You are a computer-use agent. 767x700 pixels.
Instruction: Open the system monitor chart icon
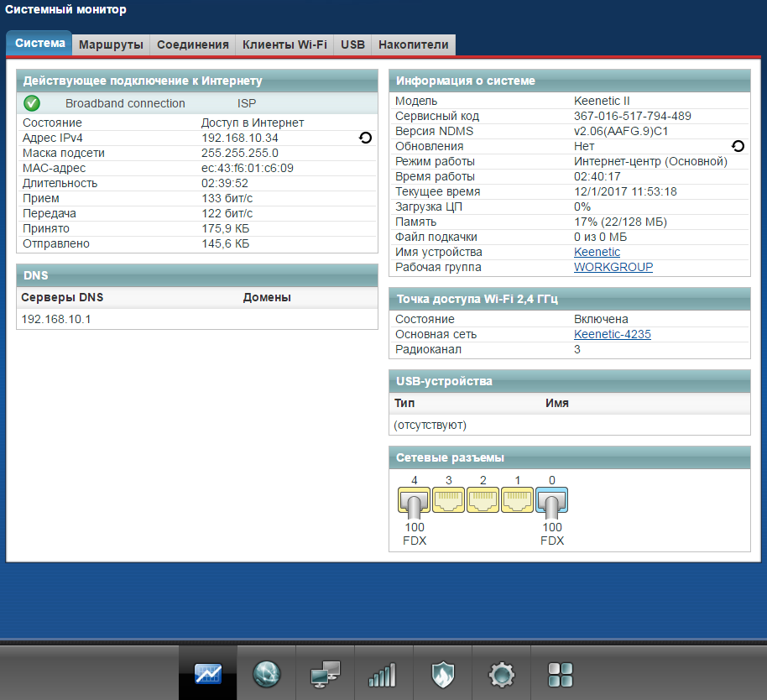[207, 673]
